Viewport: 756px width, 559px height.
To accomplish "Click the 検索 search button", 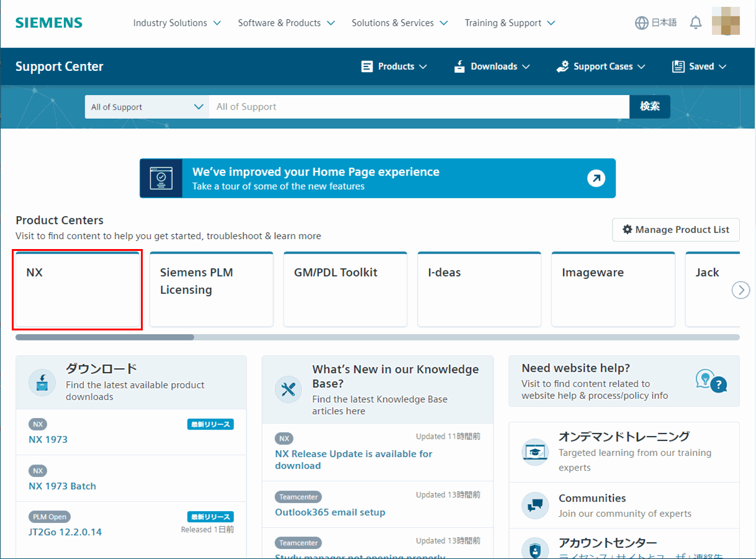I will (x=650, y=107).
